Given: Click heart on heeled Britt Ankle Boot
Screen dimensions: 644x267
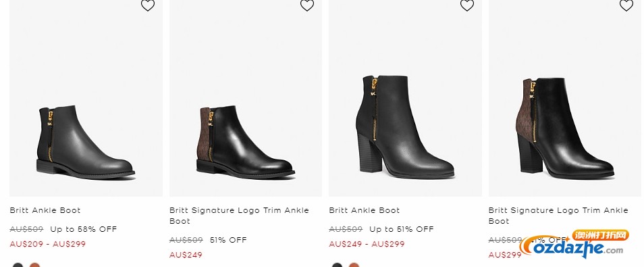Looking at the screenshot, I should pyautogui.click(x=467, y=5).
